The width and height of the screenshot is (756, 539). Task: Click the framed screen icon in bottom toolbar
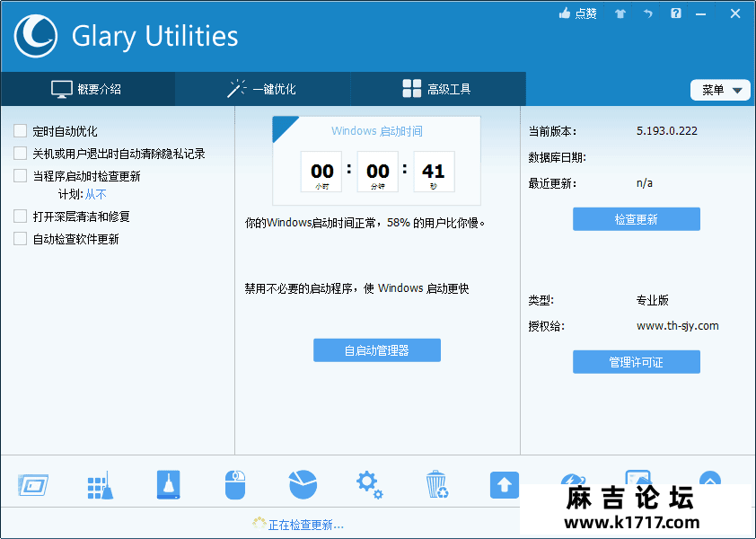pos(33,485)
